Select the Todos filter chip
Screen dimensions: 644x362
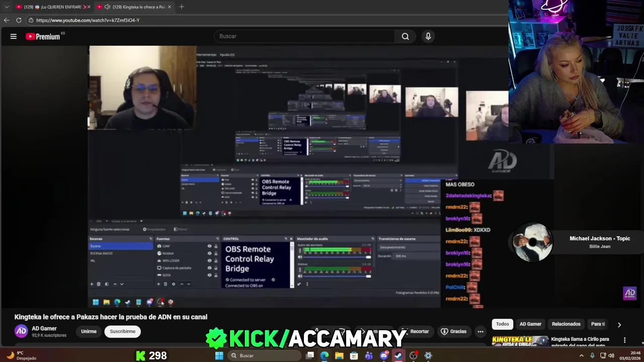(x=503, y=324)
